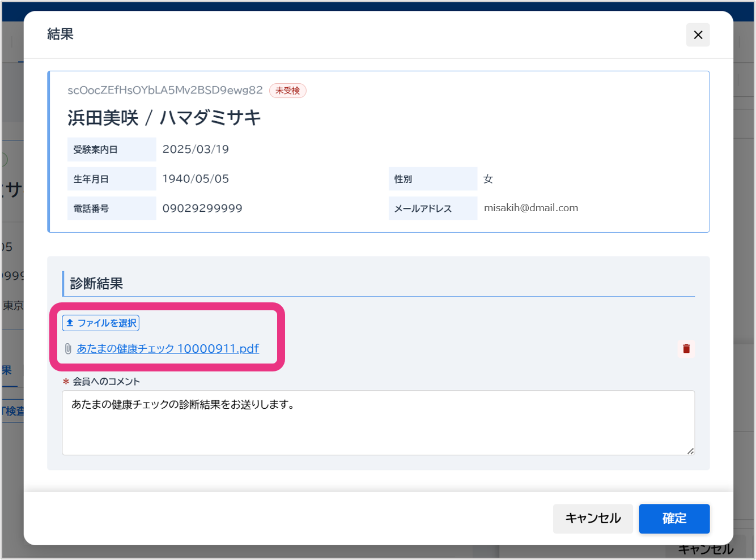Click the phone number 09029299999

[202, 208]
